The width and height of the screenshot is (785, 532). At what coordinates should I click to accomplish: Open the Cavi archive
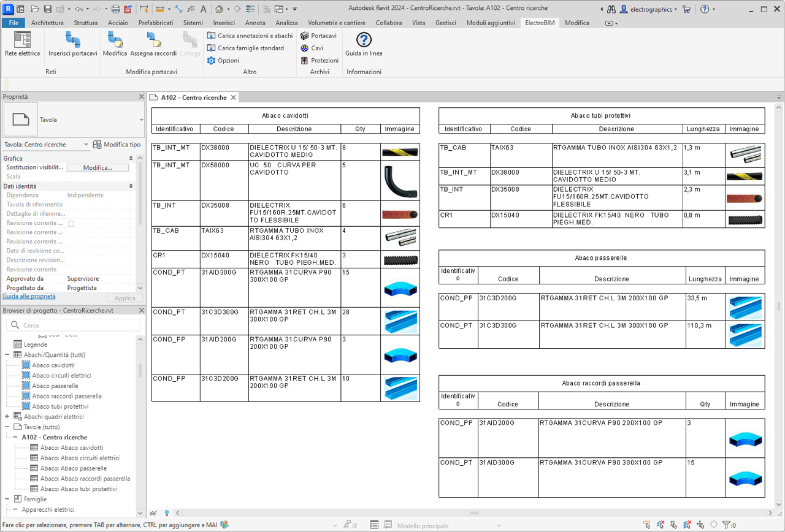pos(312,48)
